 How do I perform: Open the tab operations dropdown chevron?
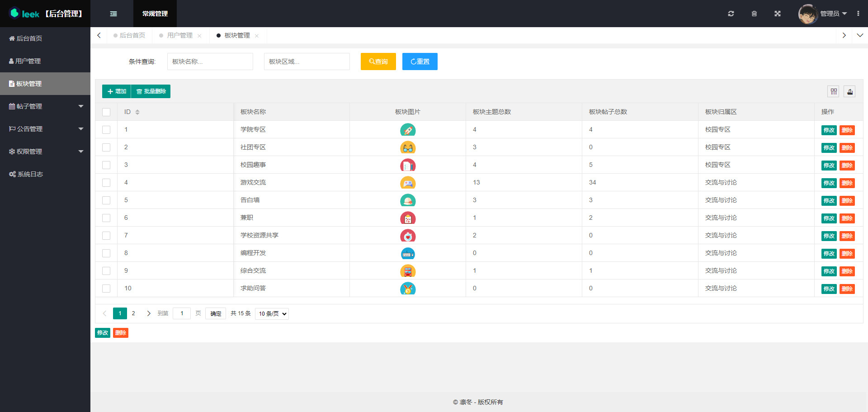coord(860,35)
